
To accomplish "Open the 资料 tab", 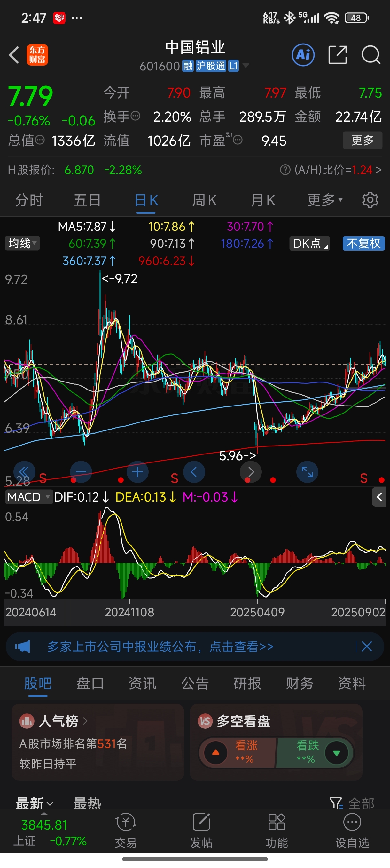I will [x=352, y=684].
